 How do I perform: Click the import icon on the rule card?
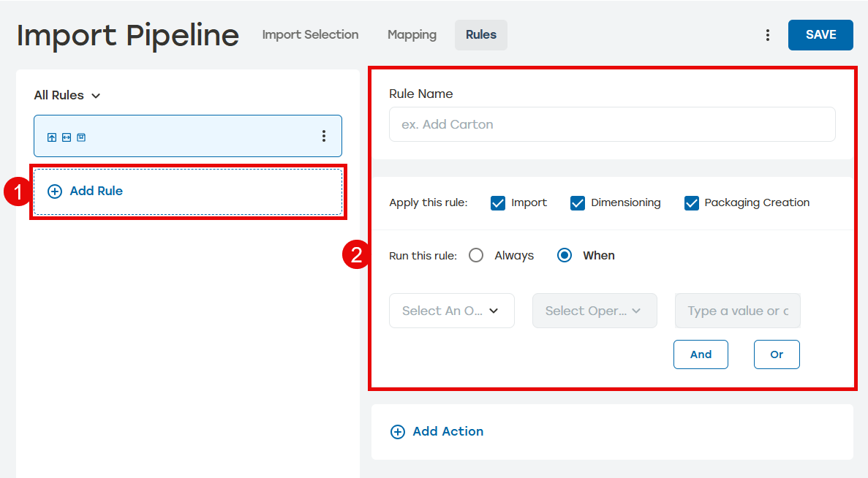click(x=52, y=137)
